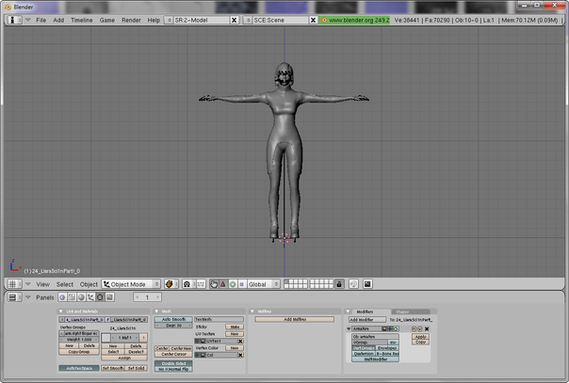Open the SR:2-Model screen browse dropdown
569x383 pixels.
tap(169, 20)
